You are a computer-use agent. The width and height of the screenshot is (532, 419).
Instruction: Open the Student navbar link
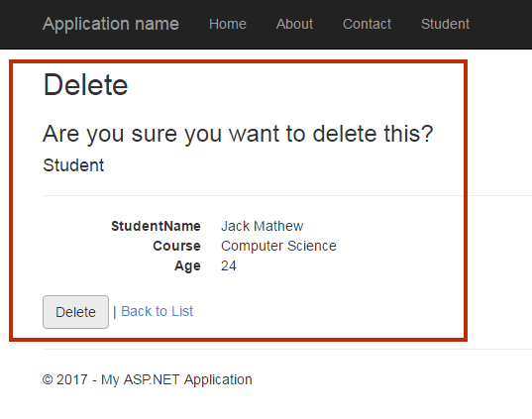[445, 24]
